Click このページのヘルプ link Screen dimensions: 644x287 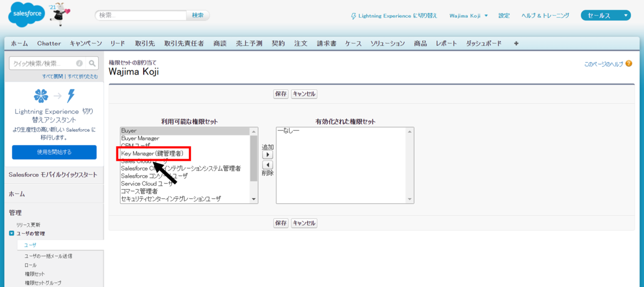tap(604, 64)
